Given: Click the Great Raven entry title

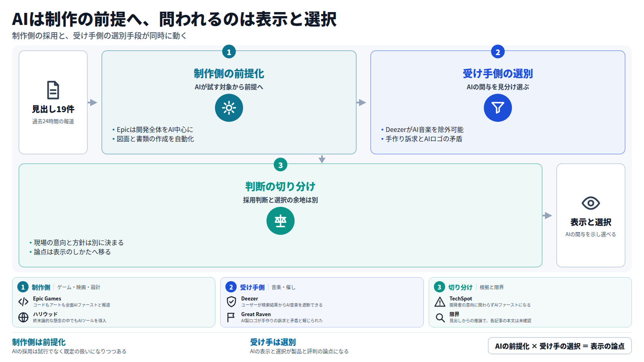Looking at the screenshot, I should (x=256, y=314).
